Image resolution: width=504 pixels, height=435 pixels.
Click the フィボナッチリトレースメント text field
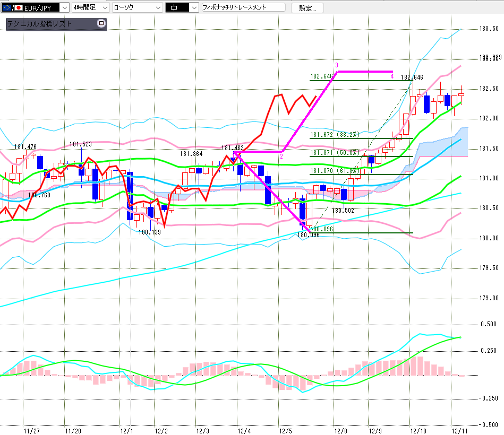tap(243, 7)
